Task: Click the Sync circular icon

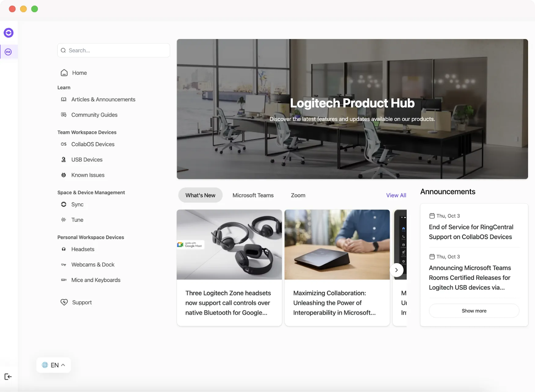Action: [x=64, y=205]
